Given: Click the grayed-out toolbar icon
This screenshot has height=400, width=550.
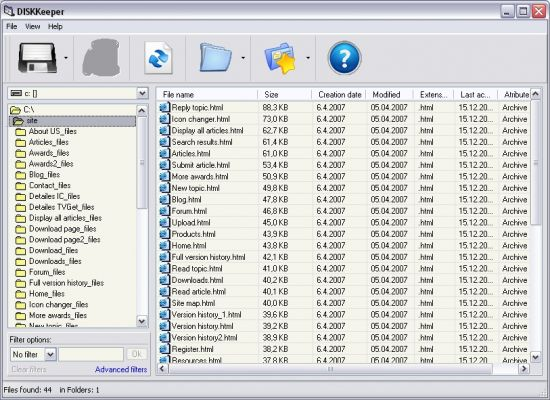Looking at the screenshot, I should (x=101, y=58).
